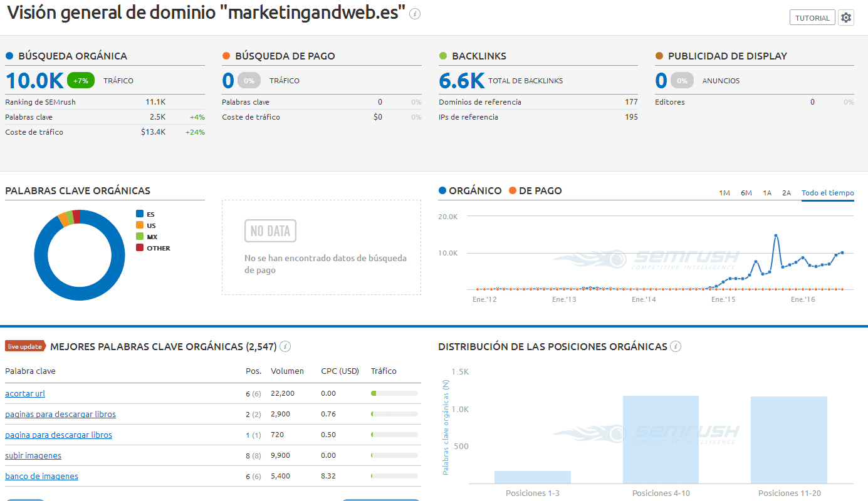The image size is (868, 501).
Task: Open the keyword link acortar url
Action: pos(25,394)
